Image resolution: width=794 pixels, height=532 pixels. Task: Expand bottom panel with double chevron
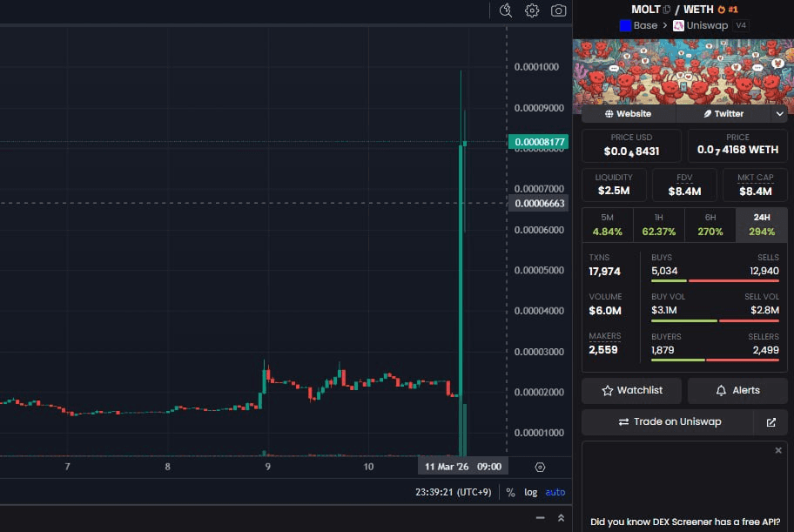click(561, 518)
